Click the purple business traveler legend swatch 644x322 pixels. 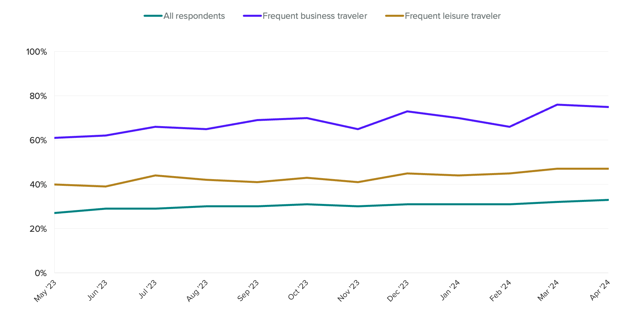tap(252, 16)
